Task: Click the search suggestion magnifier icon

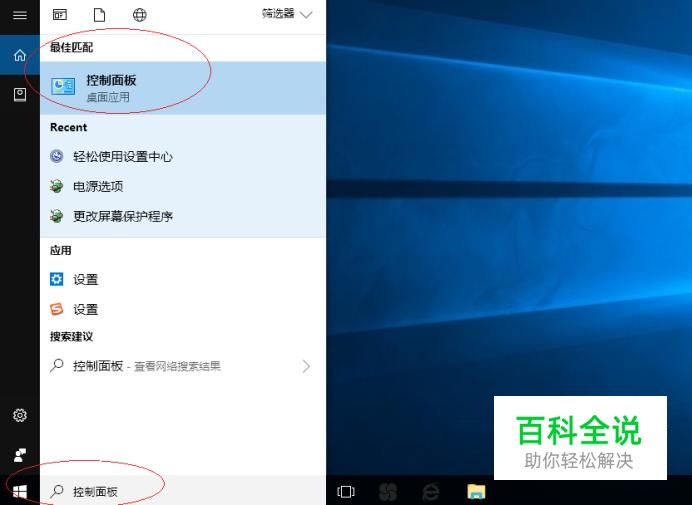Action: point(56,366)
